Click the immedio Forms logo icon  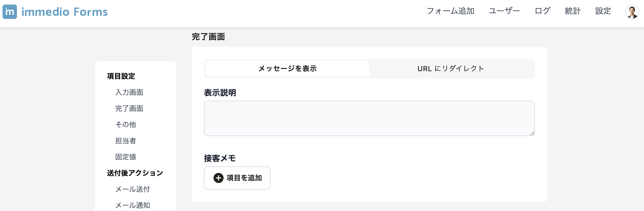10,12
